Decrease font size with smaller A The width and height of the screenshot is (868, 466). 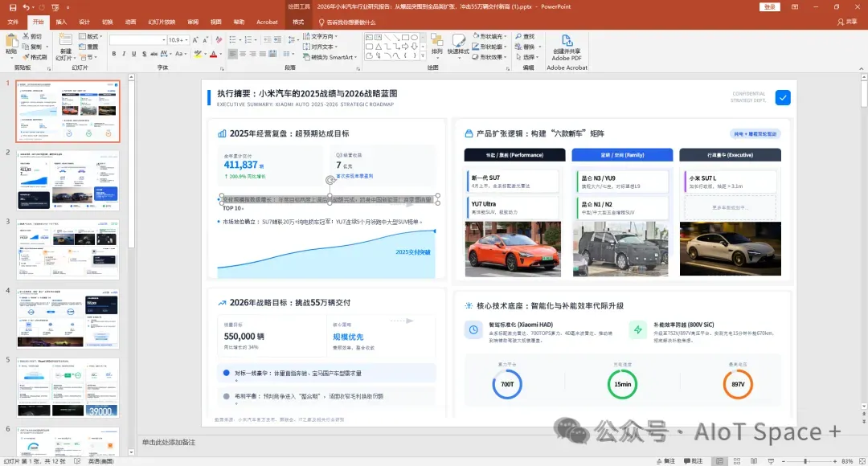point(206,40)
